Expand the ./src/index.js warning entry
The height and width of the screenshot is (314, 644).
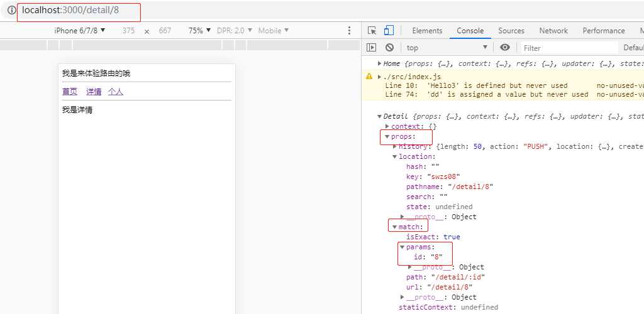click(x=379, y=77)
